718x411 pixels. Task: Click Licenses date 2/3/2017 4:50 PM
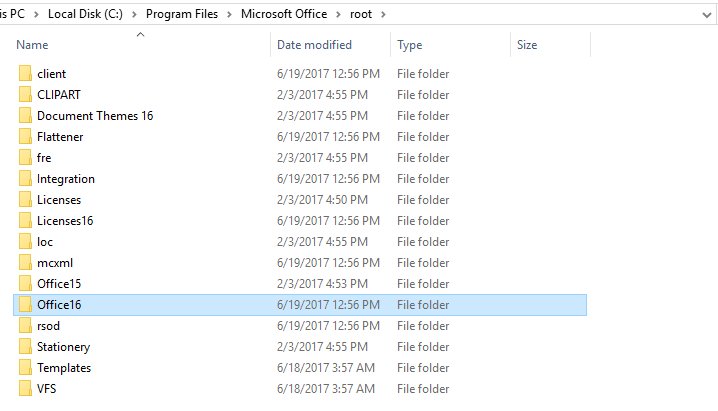322,200
